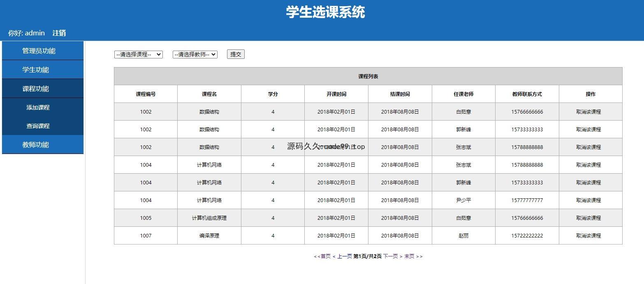This screenshot has height=284, width=644.
Task: Select course number 1007 cell
Action: tap(146, 236)
